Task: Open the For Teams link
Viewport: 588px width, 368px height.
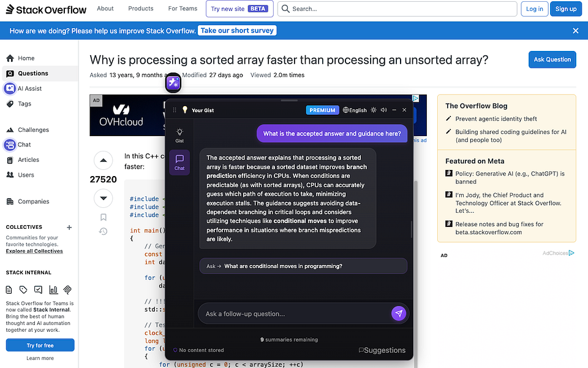Action: point(183,9)
